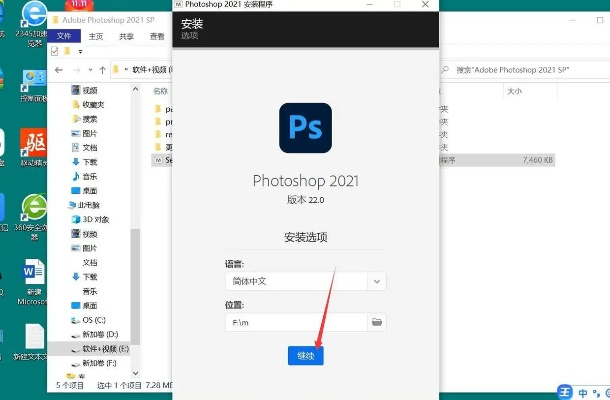Open the orange 驱动精灵 desktop icon
Viewport: 610px width, 400px height.
(x=34, y=148)
